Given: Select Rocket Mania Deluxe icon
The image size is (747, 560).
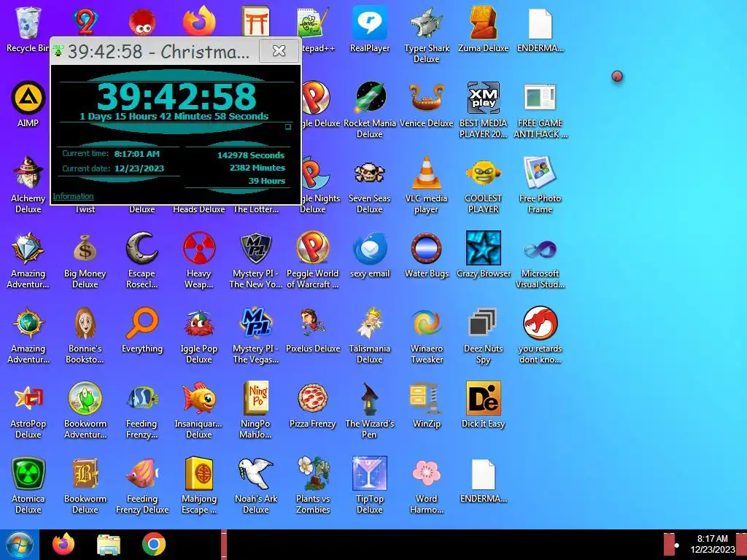Looking at the screenshot, I should point(370,98).
